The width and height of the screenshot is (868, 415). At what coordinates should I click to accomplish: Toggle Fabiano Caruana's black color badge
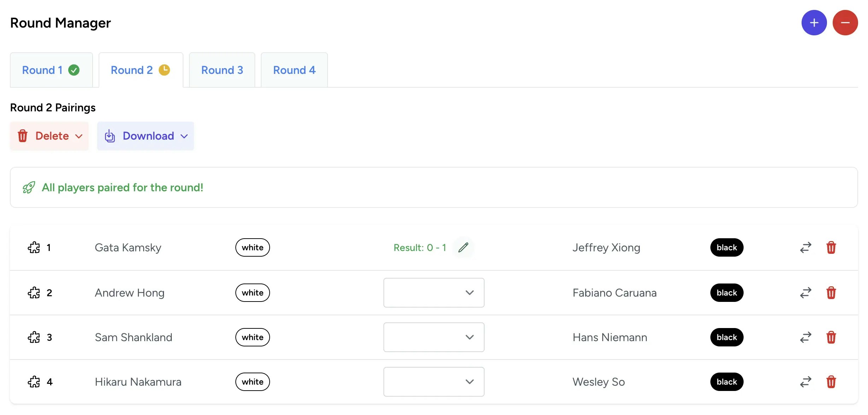[x=727, y=293]
